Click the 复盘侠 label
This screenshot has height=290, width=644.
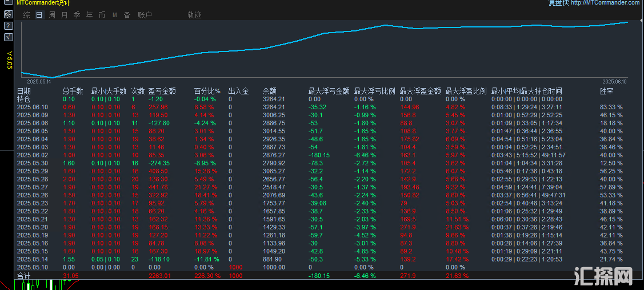coord(559,2)
